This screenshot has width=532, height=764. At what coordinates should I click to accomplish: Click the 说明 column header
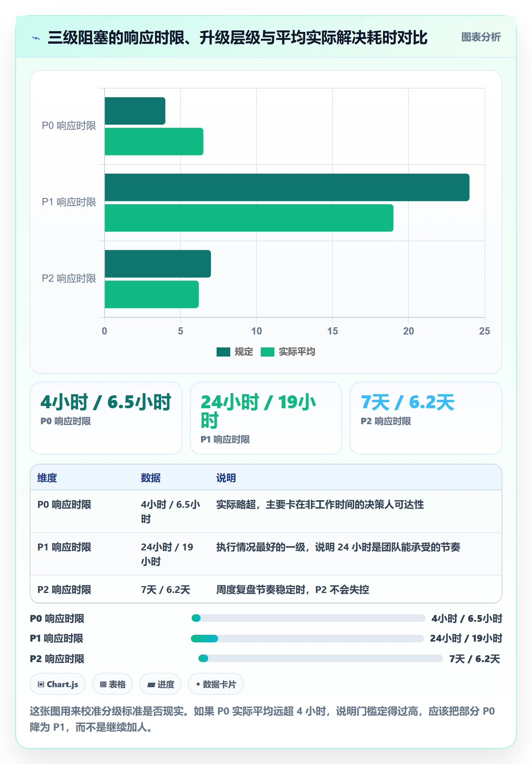tap(226, 478)
